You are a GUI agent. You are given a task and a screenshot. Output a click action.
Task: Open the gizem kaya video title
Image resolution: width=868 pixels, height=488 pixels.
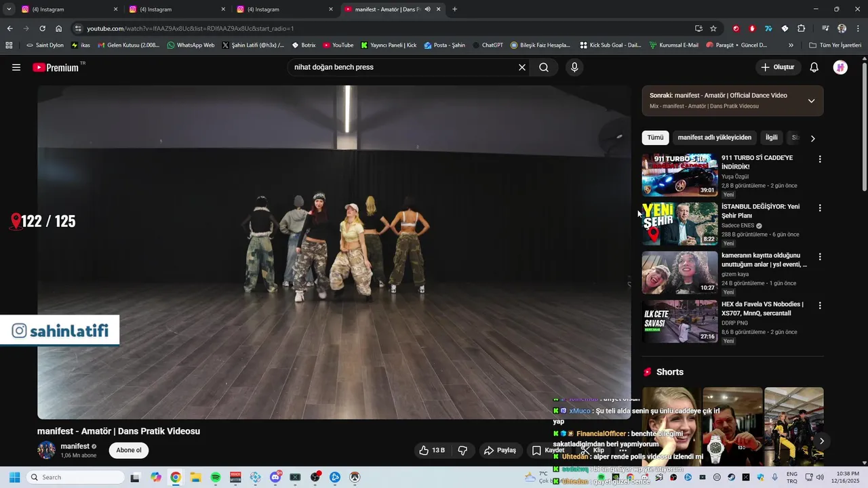(x=764, y=260)
